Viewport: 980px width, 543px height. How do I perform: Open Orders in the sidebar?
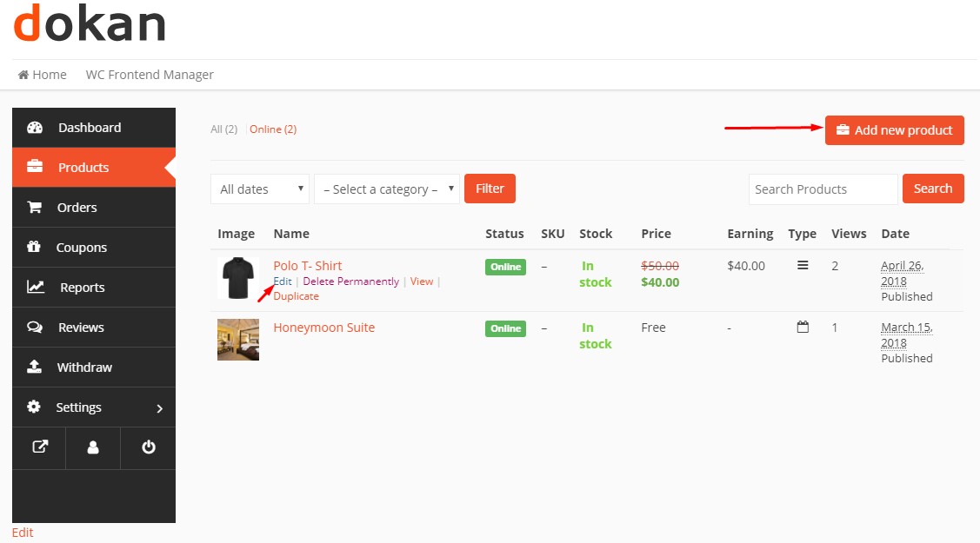click(94, 208)
